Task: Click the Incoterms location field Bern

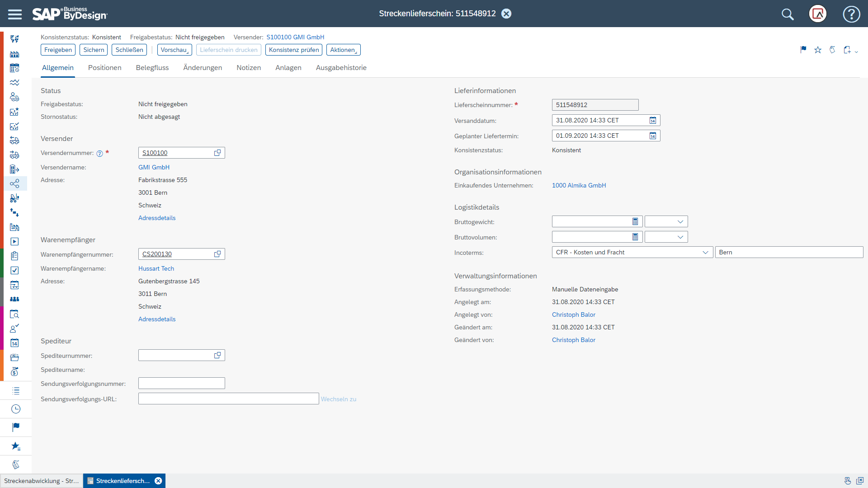Action: [x=789, y=252]
